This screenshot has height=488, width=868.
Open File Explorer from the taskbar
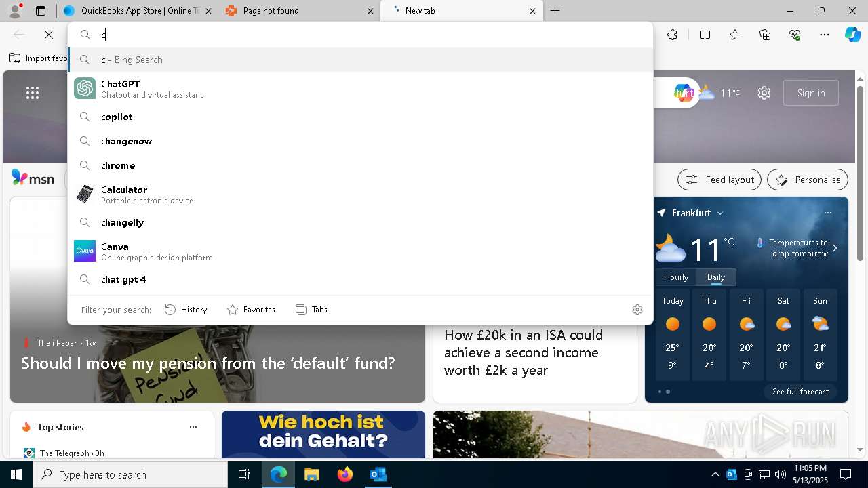[x=311, y=474]
